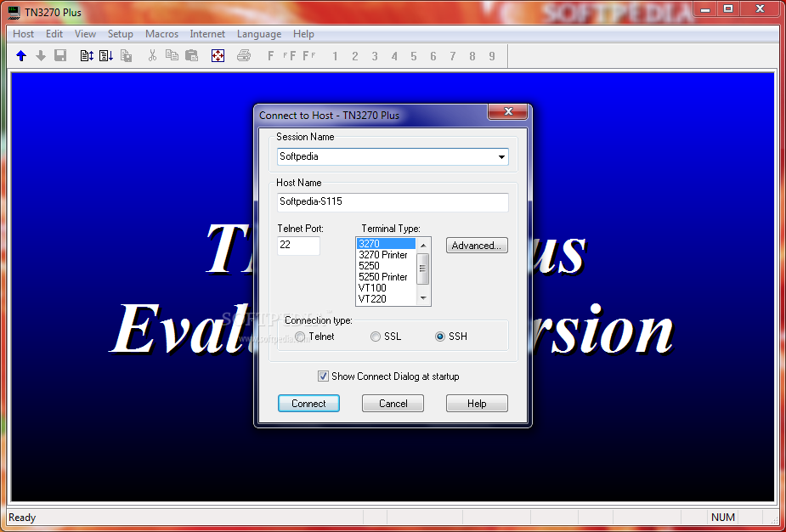Click the Terminal Type scrollbar thumb
The image size is (786, 532).
pos(423,269)
